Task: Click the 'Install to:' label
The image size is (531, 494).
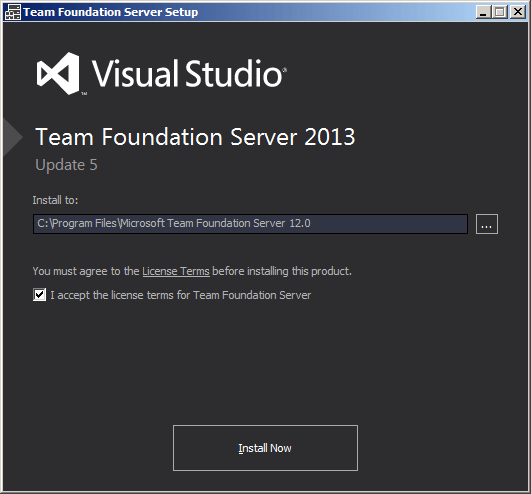Action: pos(55,200)
